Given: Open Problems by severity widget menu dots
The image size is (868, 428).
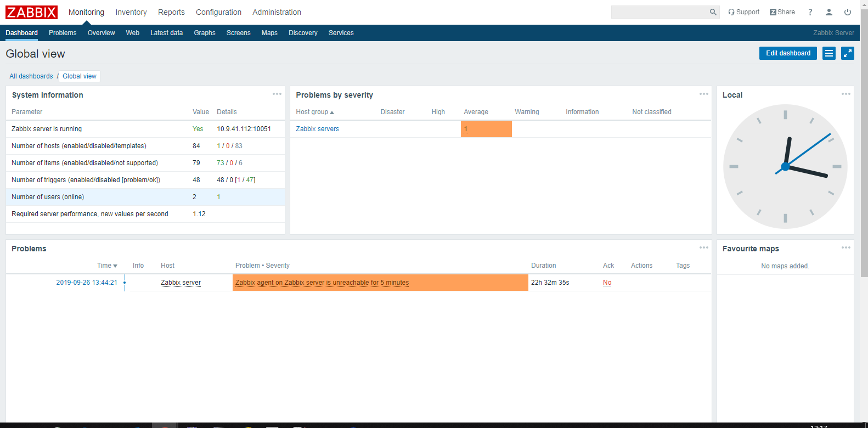Looking at the screenshot, I should pos(704,94).
